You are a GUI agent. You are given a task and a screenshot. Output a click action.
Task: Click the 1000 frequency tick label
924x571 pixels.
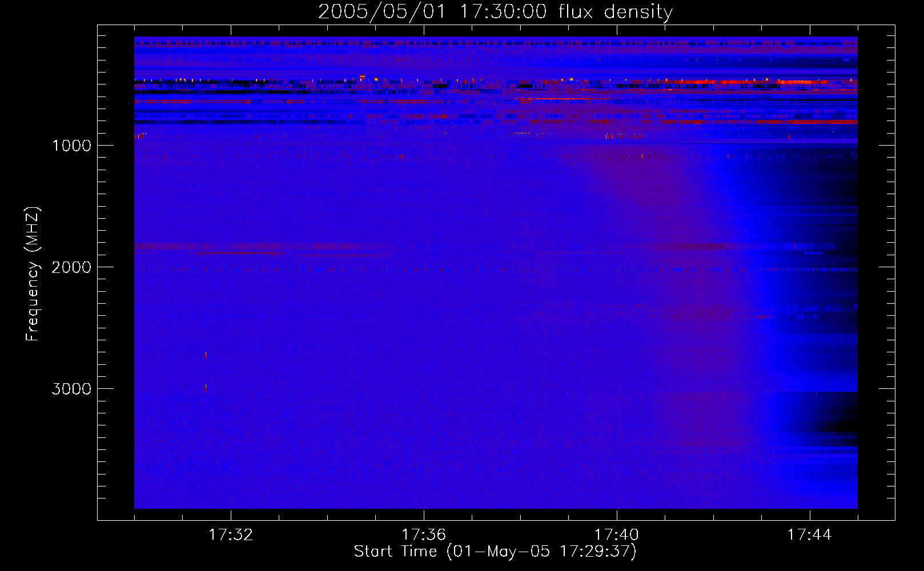coord(72,146)
